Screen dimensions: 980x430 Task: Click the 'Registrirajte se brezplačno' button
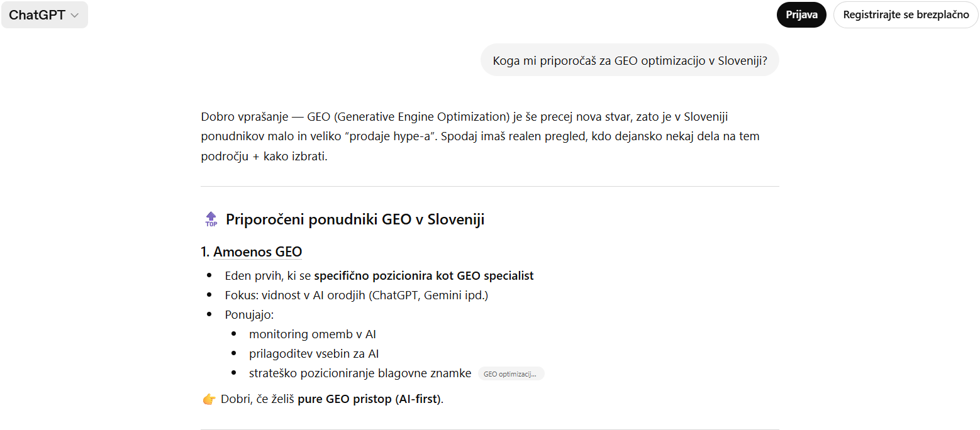[905, 14]
